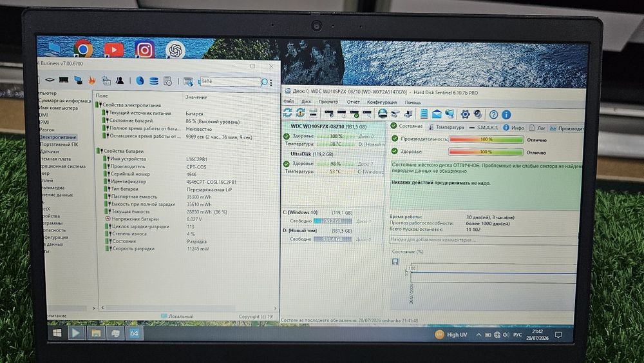Open the Файл menu in Hard Disk Sentinel

[x=289, y=101]
